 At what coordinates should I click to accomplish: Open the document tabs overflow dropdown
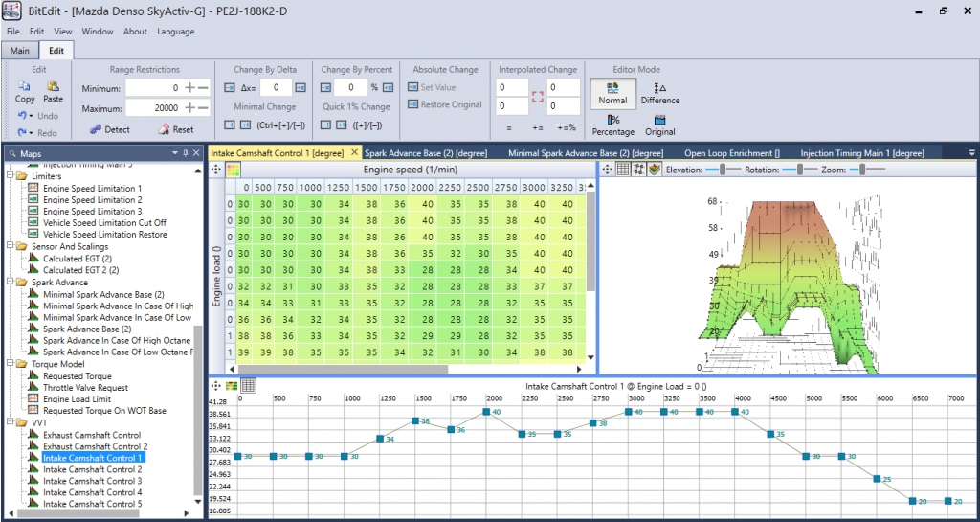coord(971,153)
